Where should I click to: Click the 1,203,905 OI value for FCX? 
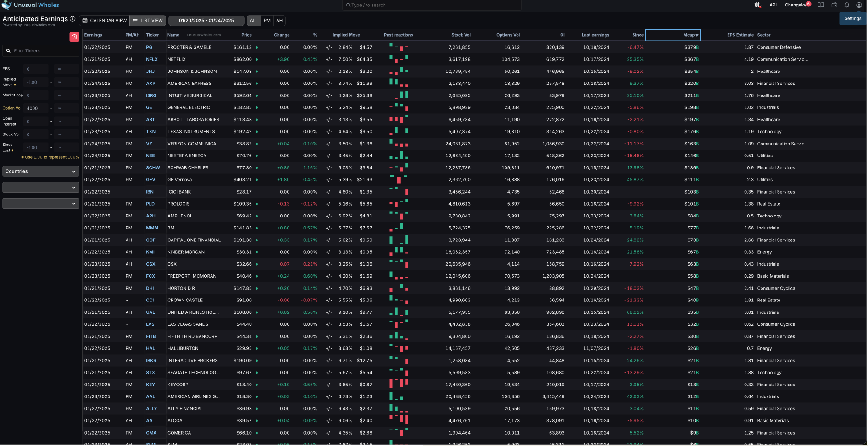[553, 276]
